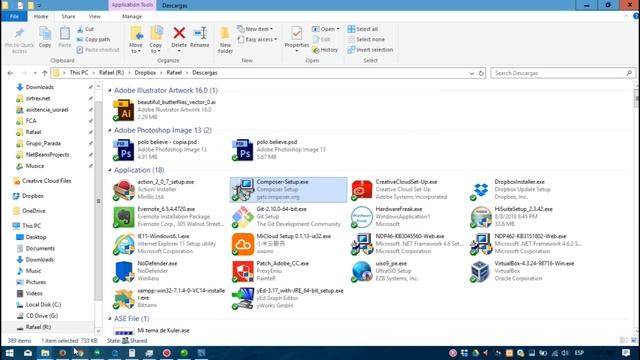Click the Pin to Quick access icon
Screen dimensions: 640x360
19,34
